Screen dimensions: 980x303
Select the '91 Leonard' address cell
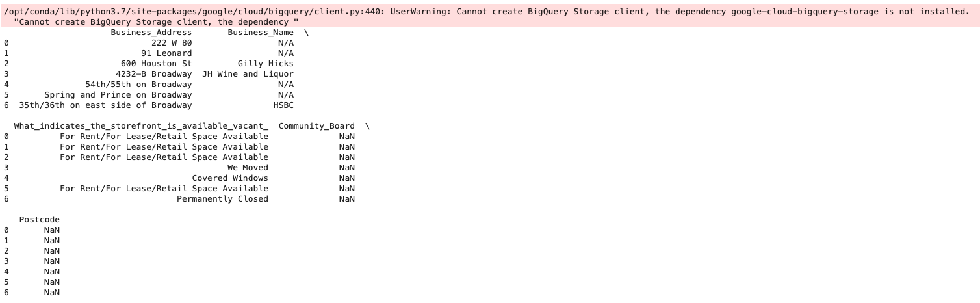(x=166, y=53)
